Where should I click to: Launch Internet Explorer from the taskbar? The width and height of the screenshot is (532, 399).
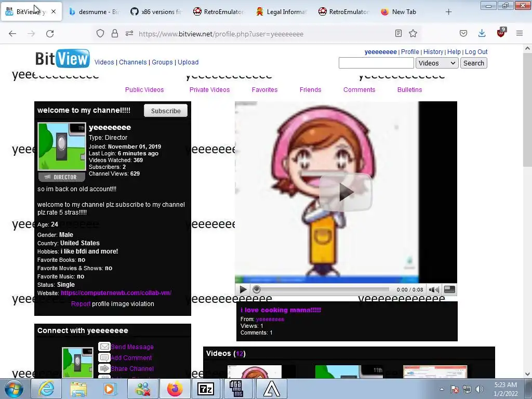click(x=46, y=389)
